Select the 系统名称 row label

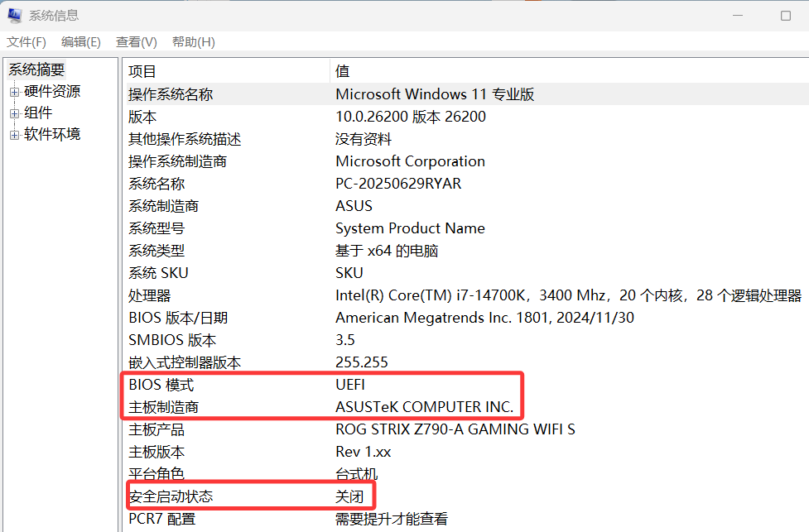coord(157,184)
